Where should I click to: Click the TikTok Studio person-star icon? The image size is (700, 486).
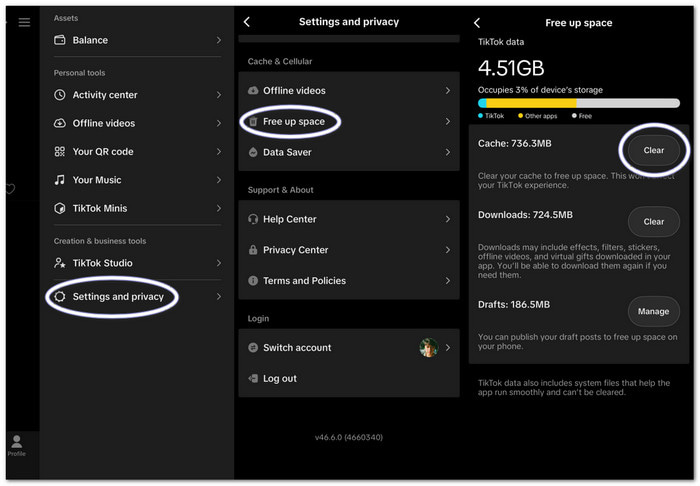coord(59,263)
